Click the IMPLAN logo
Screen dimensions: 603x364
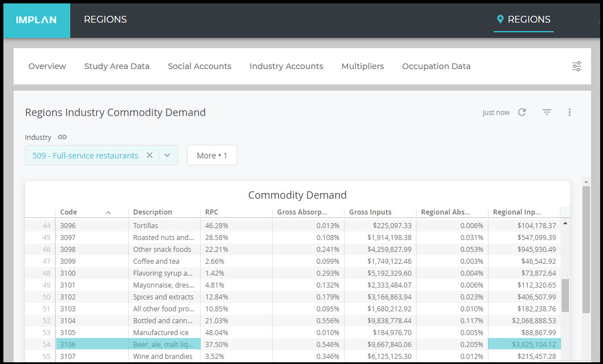click(36, 20)
